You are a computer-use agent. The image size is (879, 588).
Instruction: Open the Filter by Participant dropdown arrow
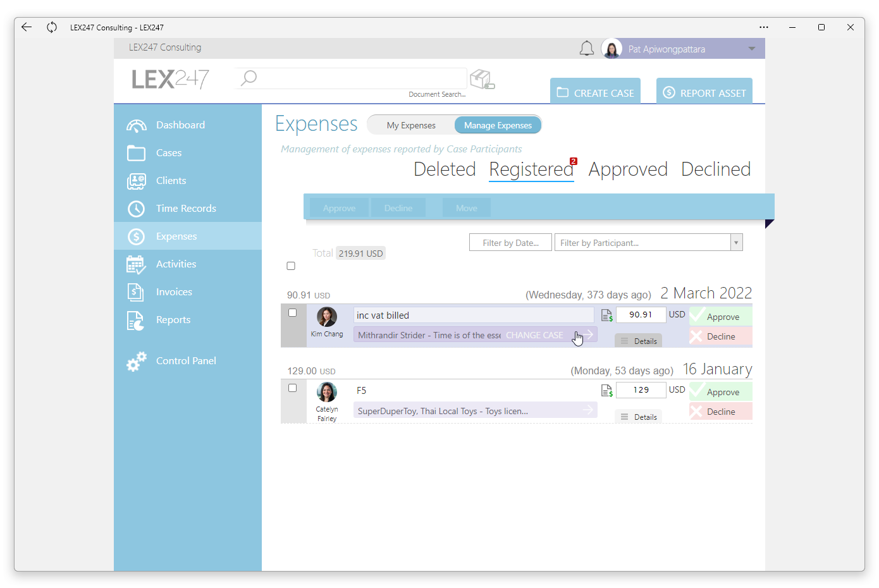736,243
